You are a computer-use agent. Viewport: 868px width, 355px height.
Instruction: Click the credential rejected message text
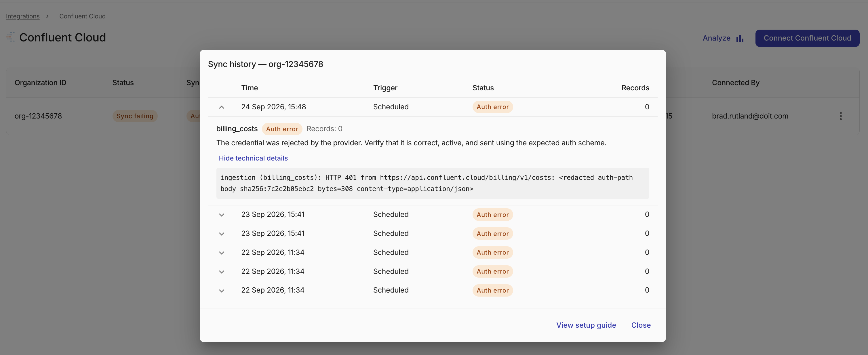[x=411, y=143]
